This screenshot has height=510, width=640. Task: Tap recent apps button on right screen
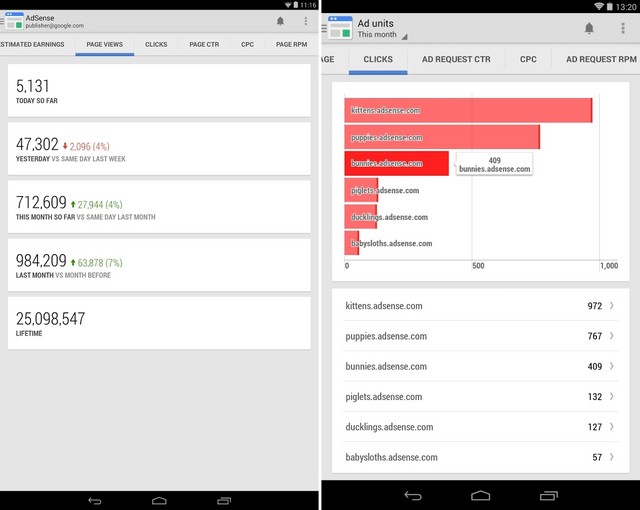549,495
